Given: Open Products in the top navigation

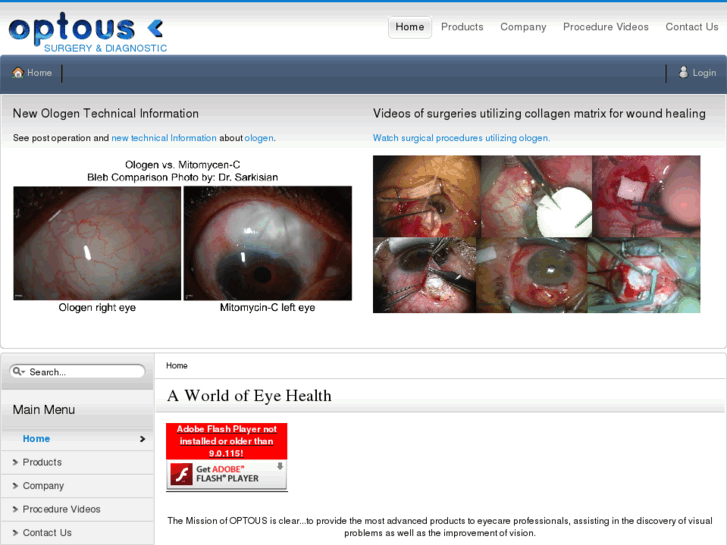Looking at the screenshot, I should pyautogui.click(x=462, y=27).
